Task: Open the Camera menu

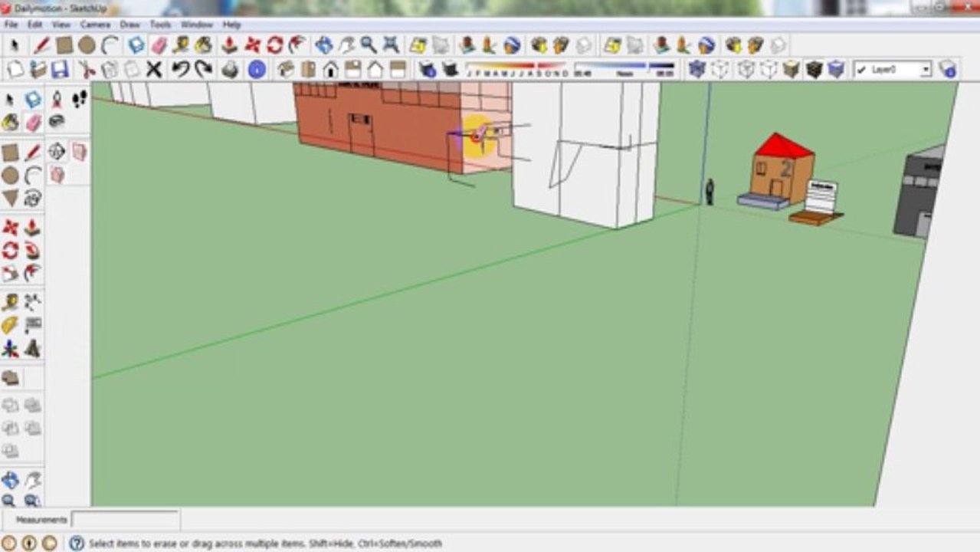Action: point(96,25)
